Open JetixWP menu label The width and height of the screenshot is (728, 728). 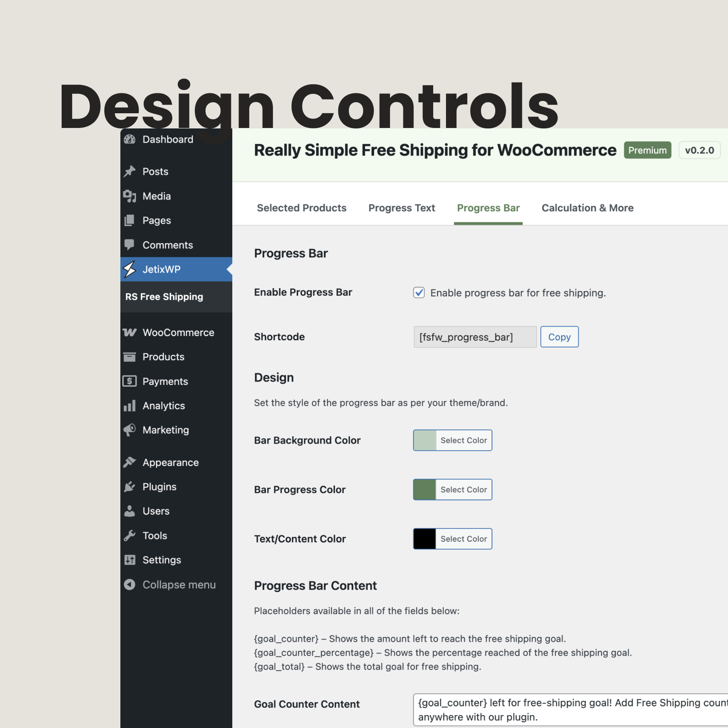coord(161,269)
